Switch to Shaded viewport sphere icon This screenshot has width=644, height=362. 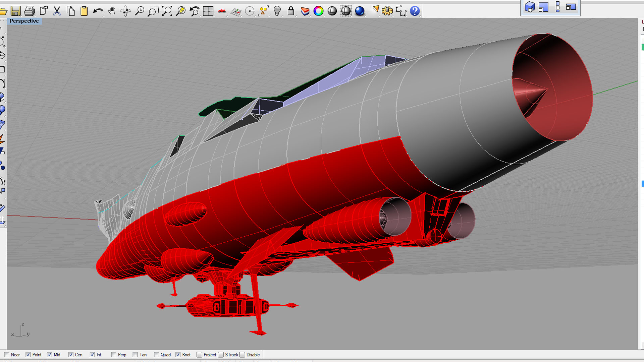point(332,11)
